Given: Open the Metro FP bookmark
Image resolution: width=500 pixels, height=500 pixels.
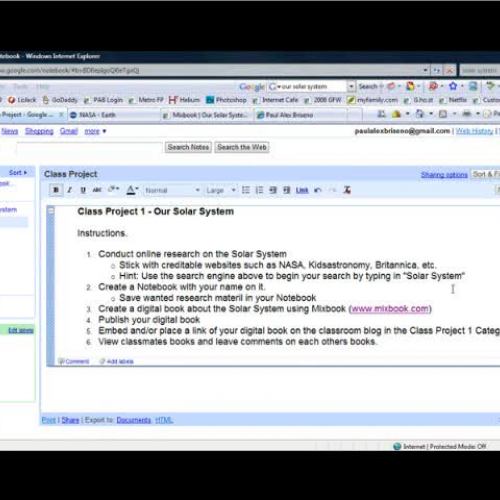Looking at the screenshot, I should pyautogui.click(x=146, y=100).
